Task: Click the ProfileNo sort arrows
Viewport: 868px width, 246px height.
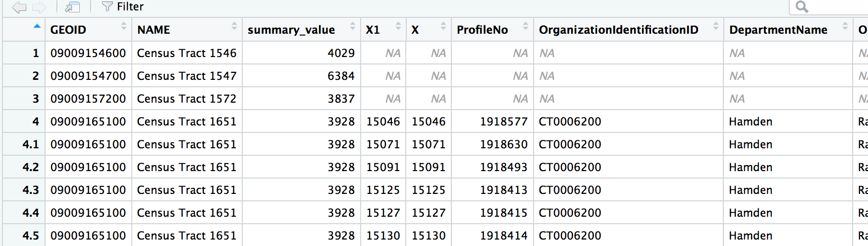Action: tap(526, 27)
